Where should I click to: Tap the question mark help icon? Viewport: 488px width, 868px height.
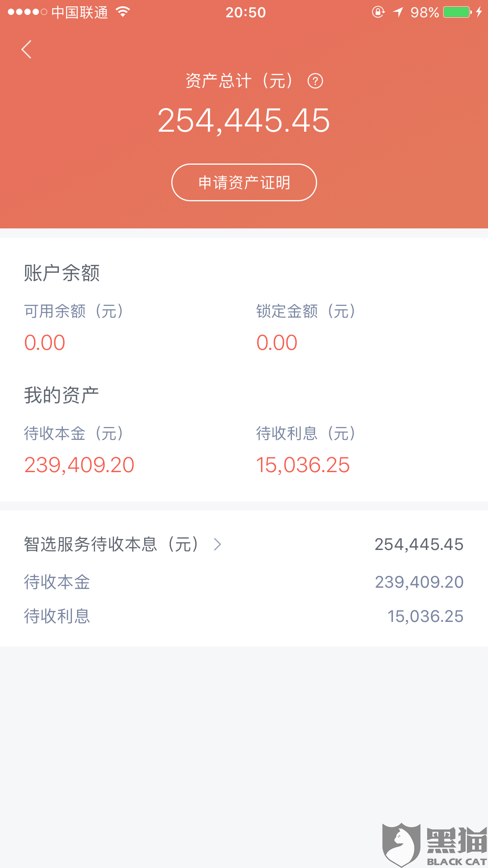pos(315,81)
